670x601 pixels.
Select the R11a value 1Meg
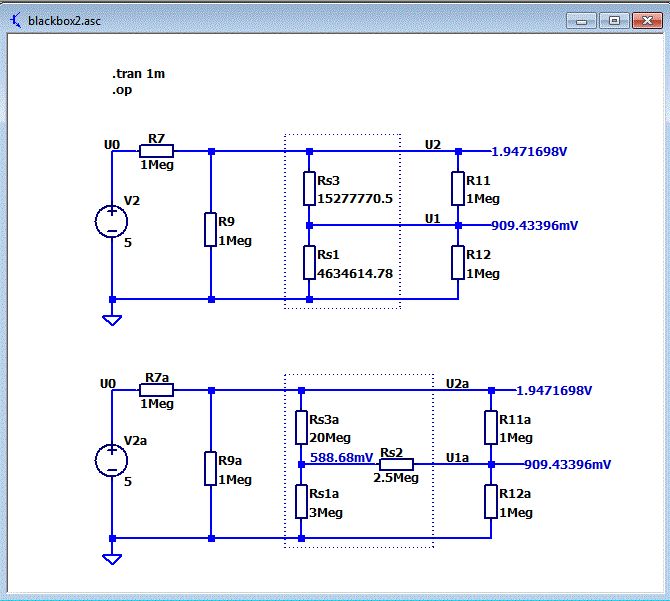pos(516,438)
